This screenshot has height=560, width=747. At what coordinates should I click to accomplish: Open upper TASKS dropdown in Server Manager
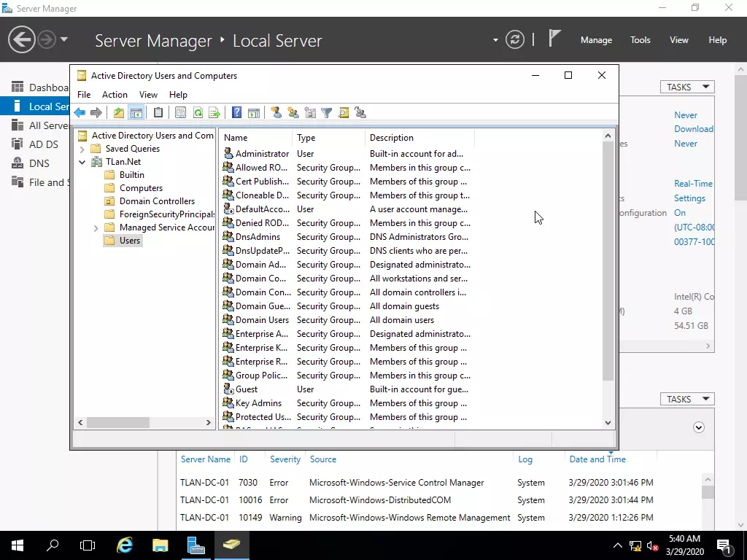687,87
